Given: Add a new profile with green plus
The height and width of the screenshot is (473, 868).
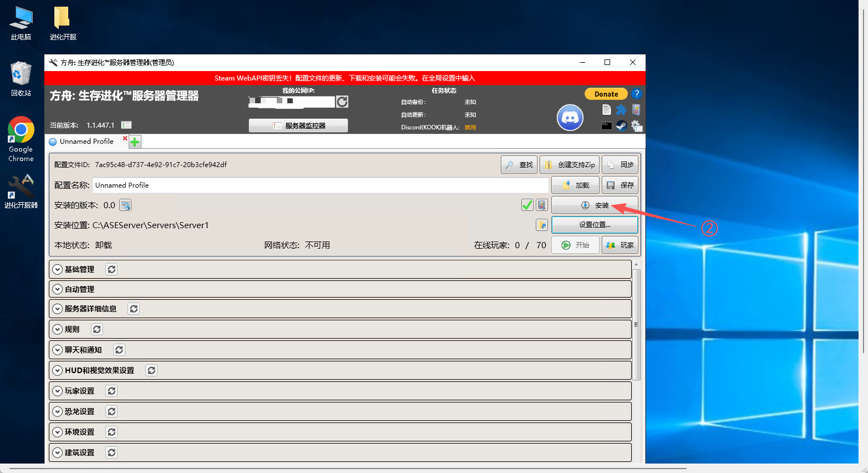Looking at the screenshot, I should pos(135,142).
